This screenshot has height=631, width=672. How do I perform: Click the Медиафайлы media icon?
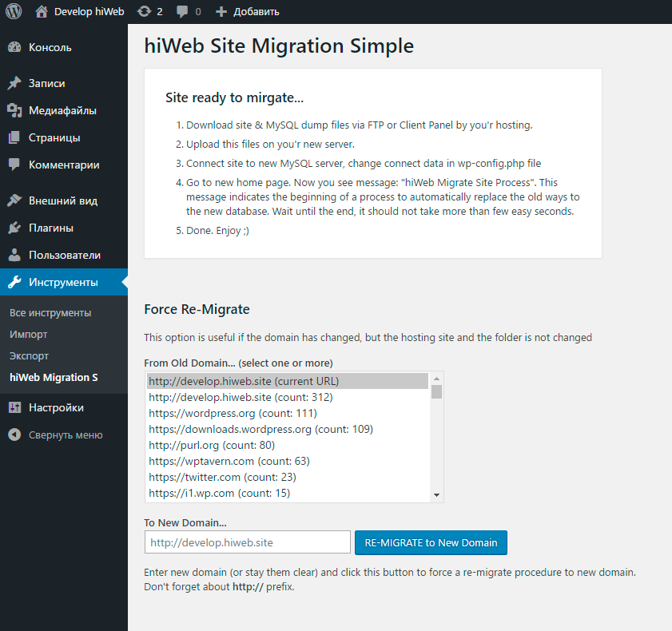coord(14,110)
